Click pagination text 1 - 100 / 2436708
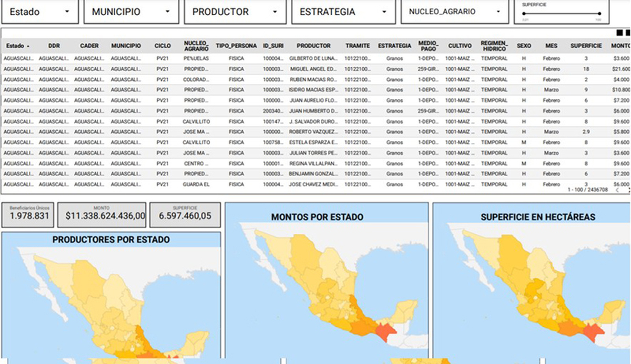Screen dimensions: 631x364 point(588,190)
